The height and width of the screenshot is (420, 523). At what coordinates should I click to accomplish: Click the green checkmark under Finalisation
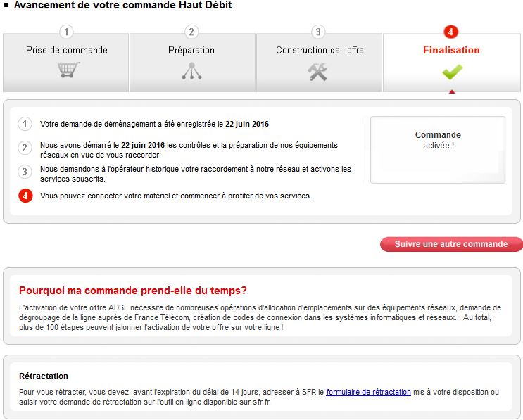pos(453,72)
